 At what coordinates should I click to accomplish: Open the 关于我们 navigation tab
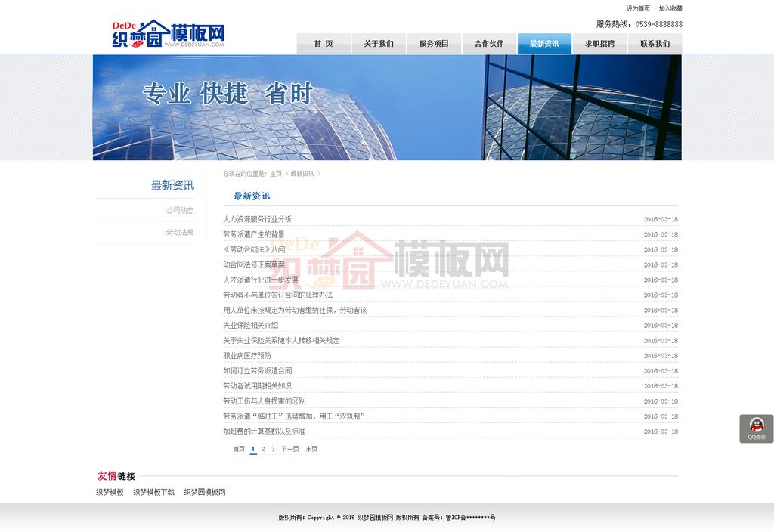(x=379, y=44)
